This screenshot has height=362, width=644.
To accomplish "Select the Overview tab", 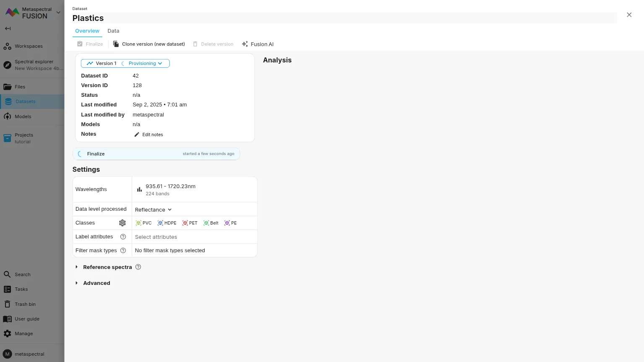I will (x=87, y=31).
